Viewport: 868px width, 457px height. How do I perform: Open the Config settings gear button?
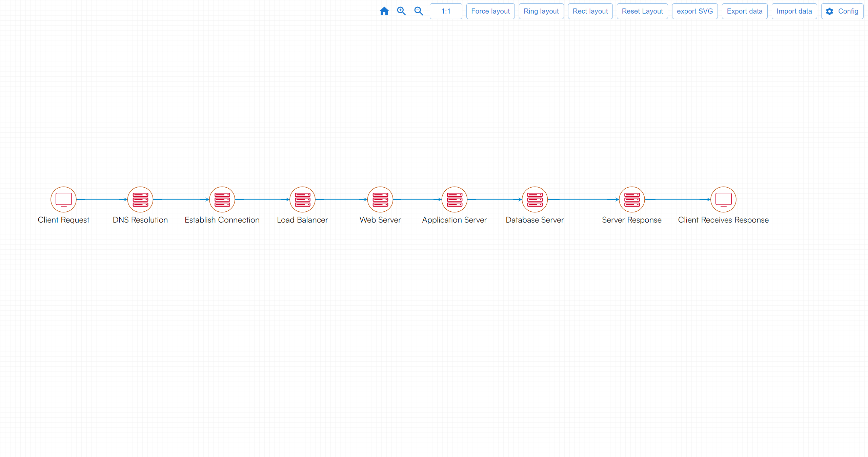(842, 11)
